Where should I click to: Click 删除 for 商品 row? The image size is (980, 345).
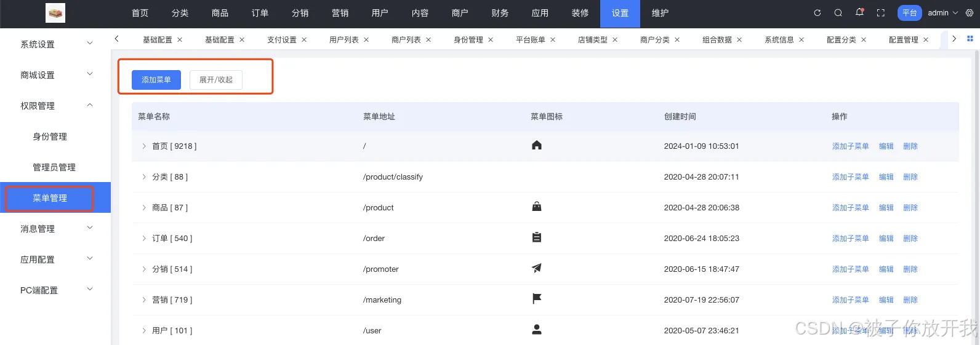(910, 208)
